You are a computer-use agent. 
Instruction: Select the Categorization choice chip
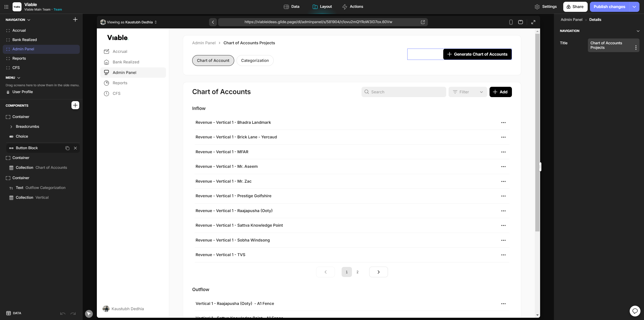(255, 61)
